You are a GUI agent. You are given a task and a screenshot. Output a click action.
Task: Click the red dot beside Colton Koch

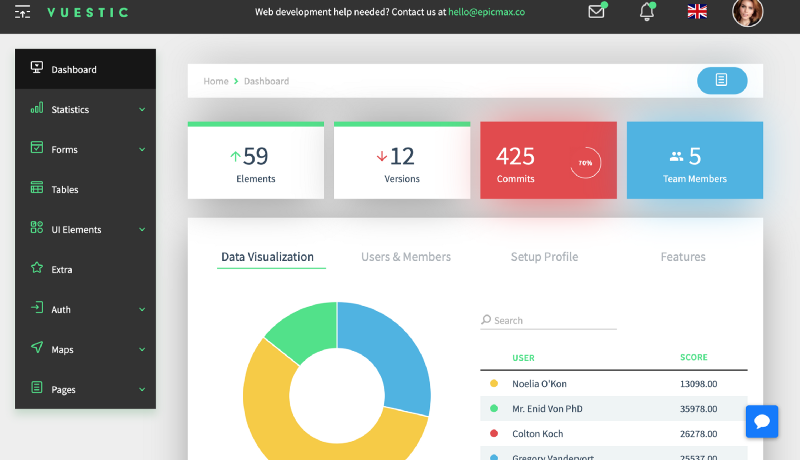click(494, 433)
